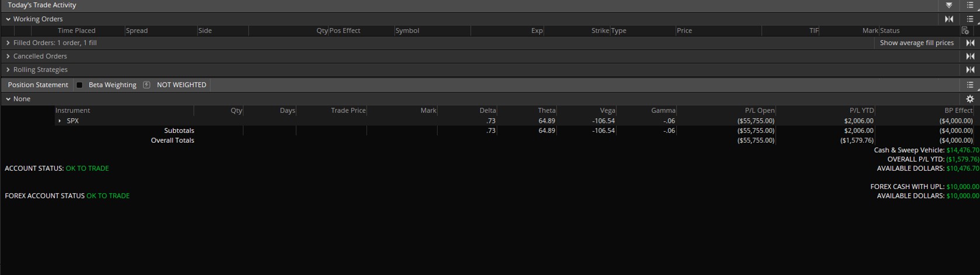Collapse the None position group
980x275 pixels.
(x=8, y=99)
